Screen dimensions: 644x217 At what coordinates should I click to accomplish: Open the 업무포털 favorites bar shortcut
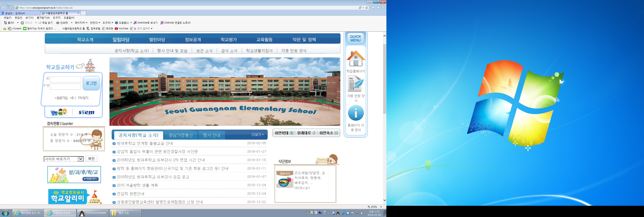click(x=93, y=29)
